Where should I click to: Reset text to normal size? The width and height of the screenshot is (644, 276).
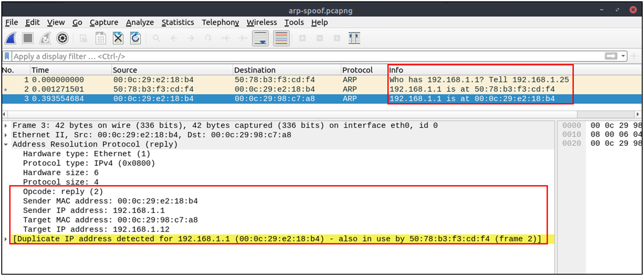click(x=337, y=38)
